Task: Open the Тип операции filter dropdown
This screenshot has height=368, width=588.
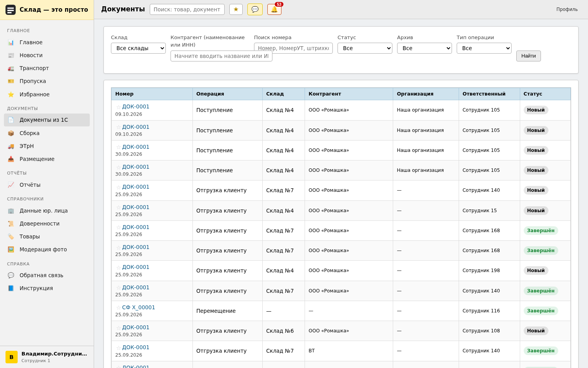Action: [484, 48]
